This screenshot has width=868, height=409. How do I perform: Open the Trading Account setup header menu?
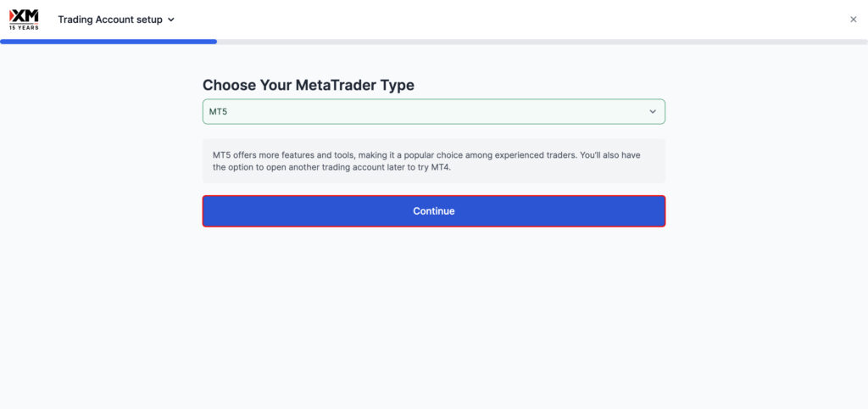(116, 20)
